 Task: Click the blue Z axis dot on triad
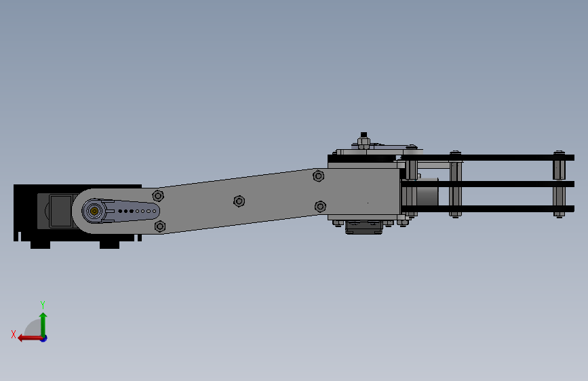pyautogui.click(x=44, y=338)
